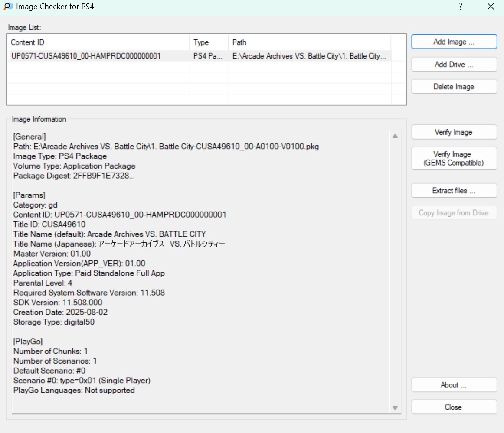Run Verify Image (GEMS Compatible)

click(454, 159)
